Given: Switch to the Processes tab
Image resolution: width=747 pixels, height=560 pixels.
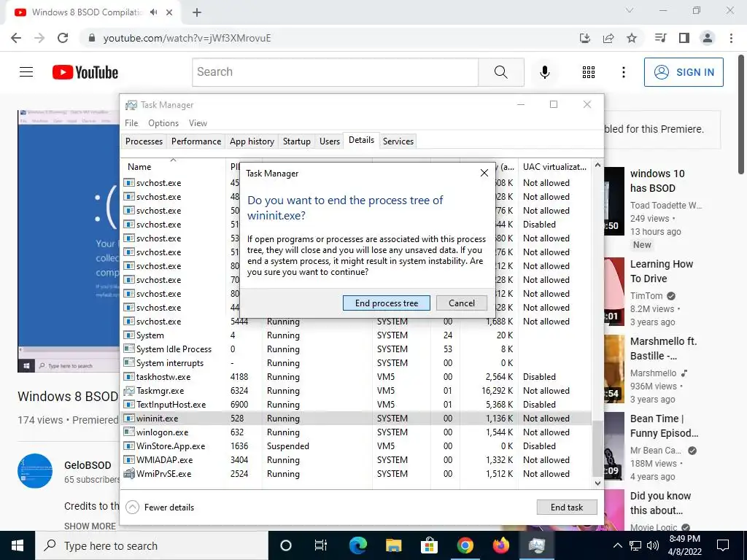Looking at the screenshot, I should point(144,141).
